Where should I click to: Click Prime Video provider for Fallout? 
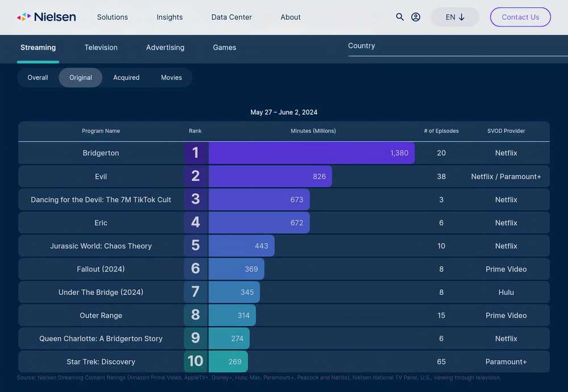[506, 269]
